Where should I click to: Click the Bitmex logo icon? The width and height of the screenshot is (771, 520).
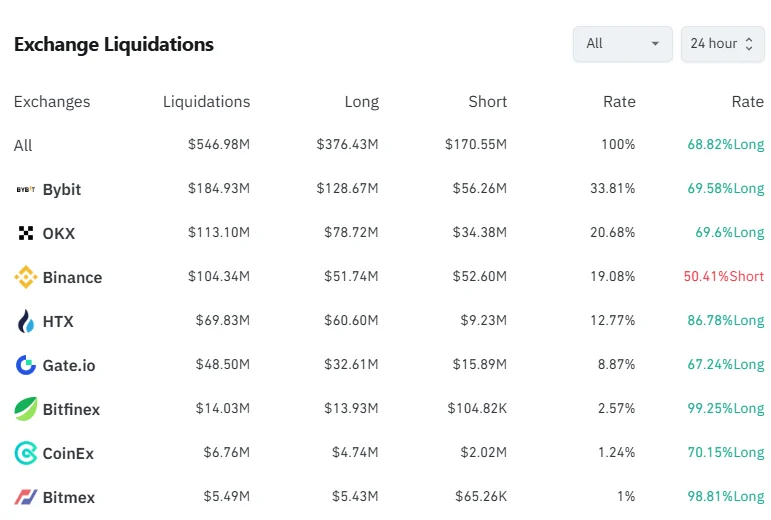(x=26, y=497)
